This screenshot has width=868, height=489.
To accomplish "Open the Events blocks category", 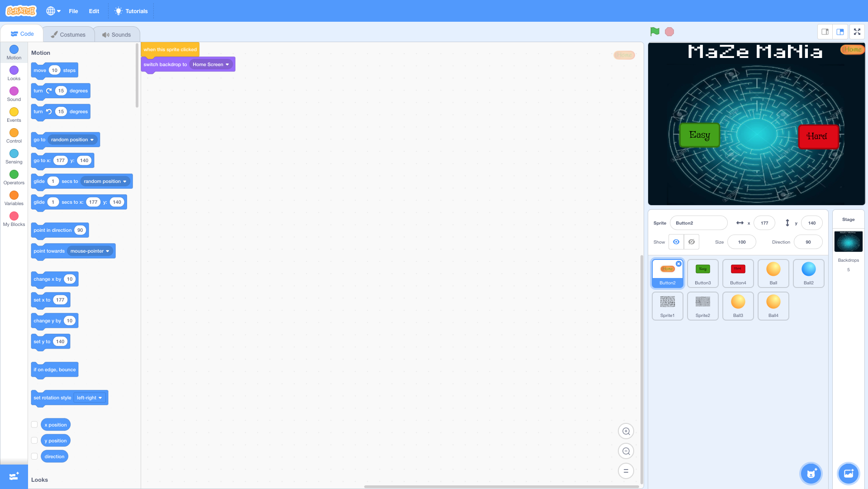I will [x=14, y=114].
